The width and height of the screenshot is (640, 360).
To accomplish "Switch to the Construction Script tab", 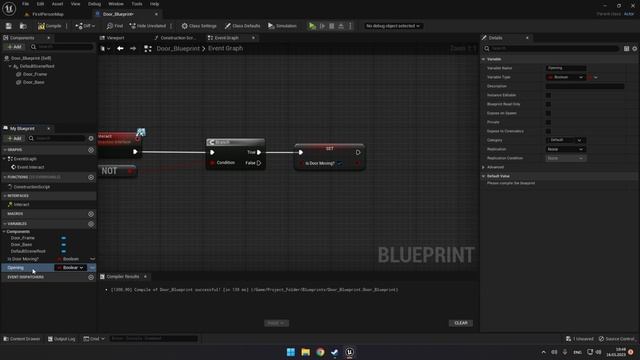I will tap(178, 38).
